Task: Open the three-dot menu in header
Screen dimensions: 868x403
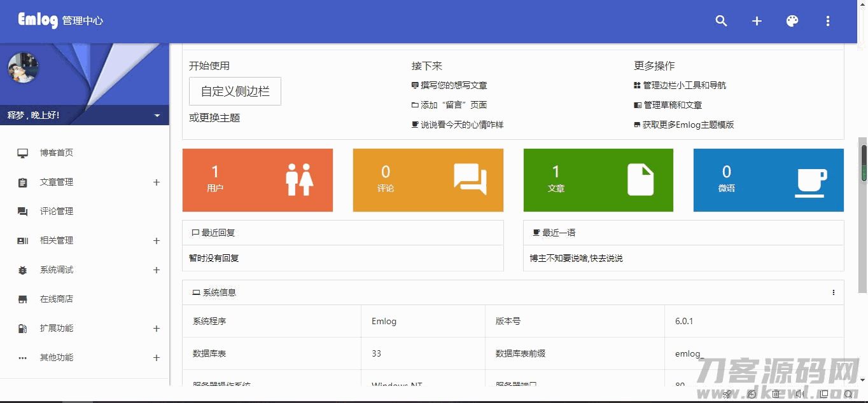Action: pyautogui.click(x=828, y=21)
